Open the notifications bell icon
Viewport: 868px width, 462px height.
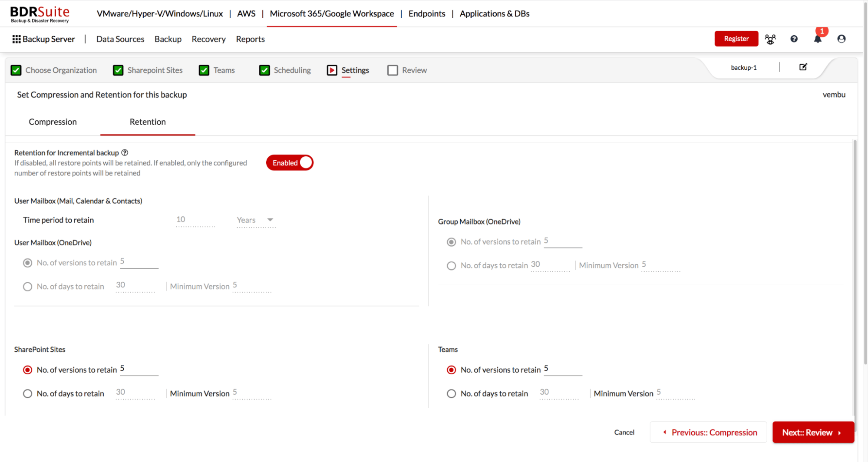pos(818,39)
